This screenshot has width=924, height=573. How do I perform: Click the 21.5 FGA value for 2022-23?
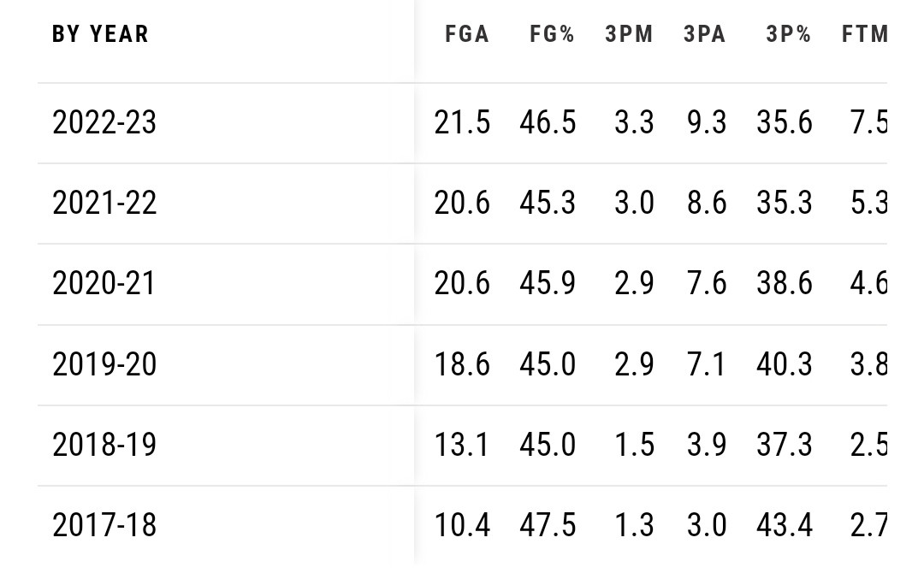click(462, 122)
